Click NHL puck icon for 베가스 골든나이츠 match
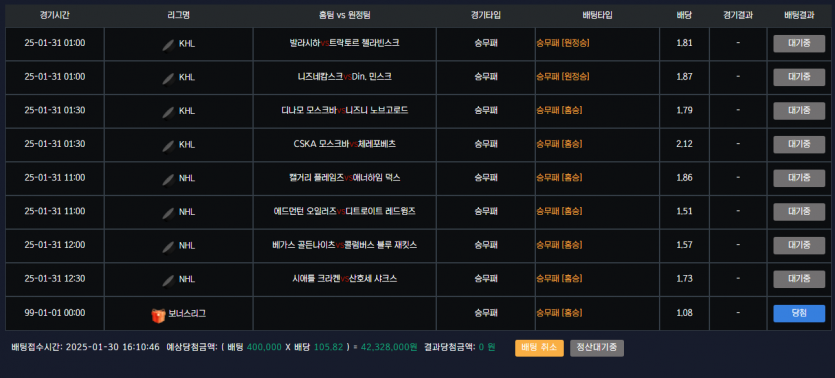The height and width of the screenshot is (378, 835). [x=169, y=246]
